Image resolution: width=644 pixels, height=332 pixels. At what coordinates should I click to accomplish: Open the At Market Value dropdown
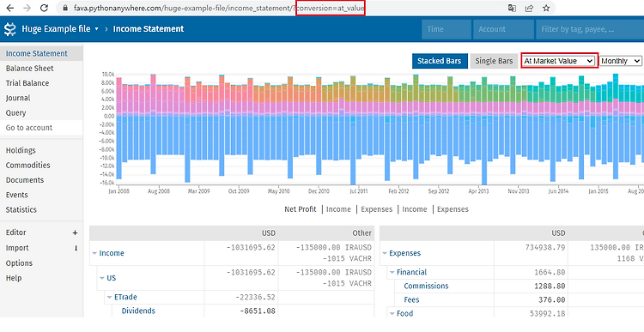[559, 61]
